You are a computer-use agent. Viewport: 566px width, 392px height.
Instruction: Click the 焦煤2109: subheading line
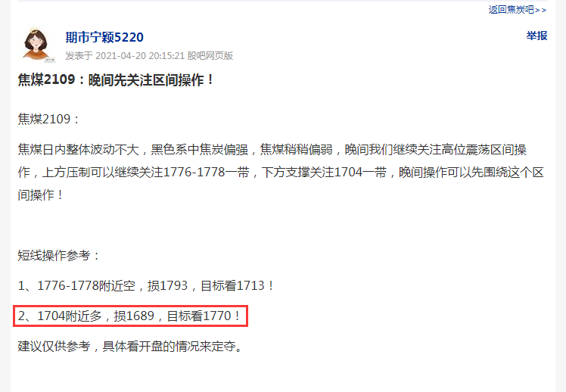[48, 119]
